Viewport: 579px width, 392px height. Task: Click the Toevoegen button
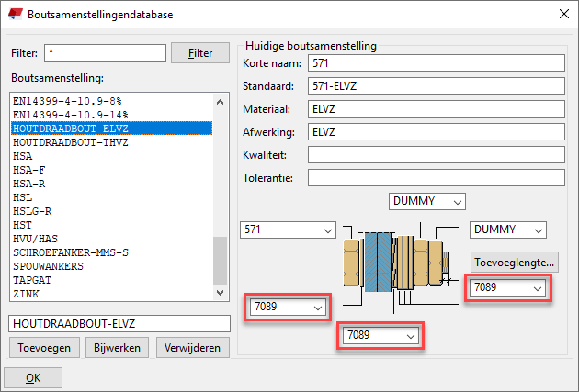[x=44, y=348]
